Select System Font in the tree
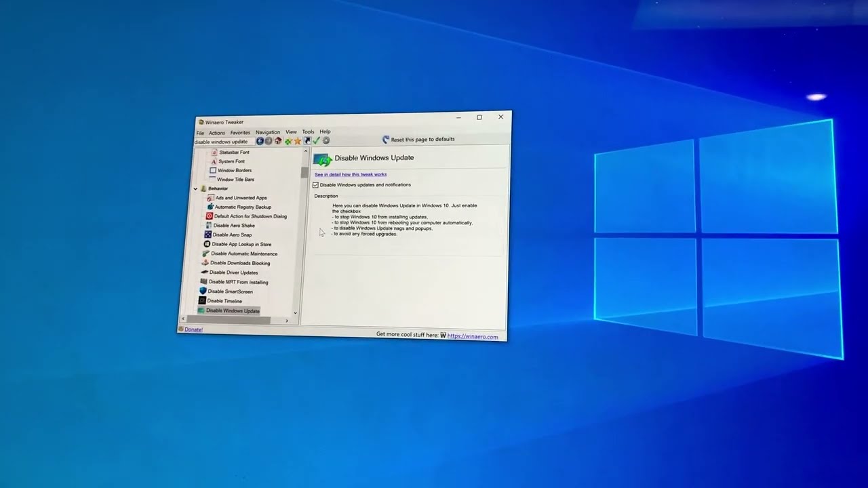 click(231, 161)
